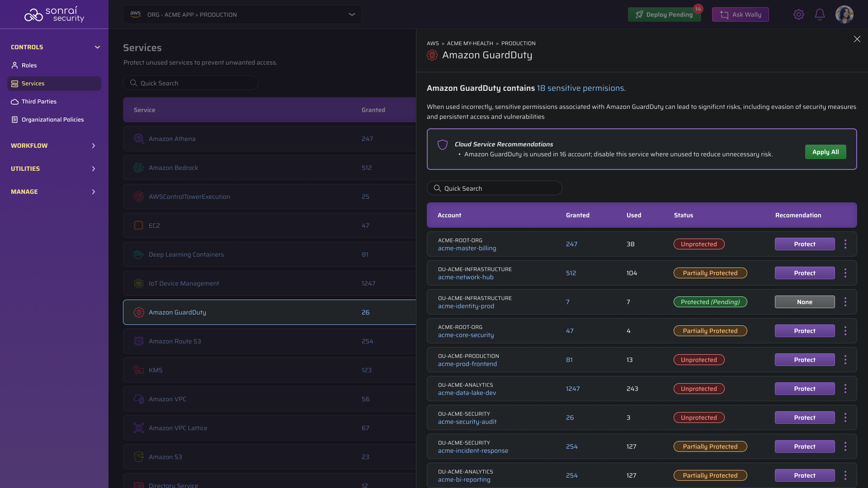Click None button for acme-identity-prod
Image resolution: width=868 pixels, height=488 pixels.
click(x=805, y=302)
